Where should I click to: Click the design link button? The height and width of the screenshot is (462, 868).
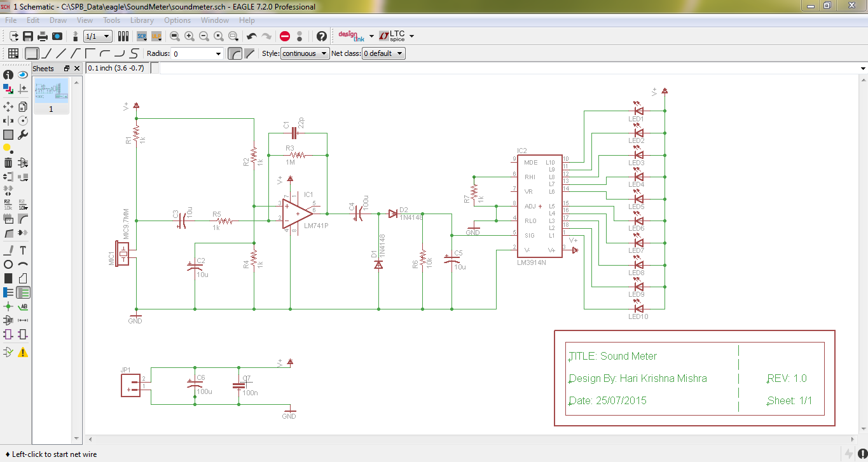pyautogui.click(x=352, y=36)
